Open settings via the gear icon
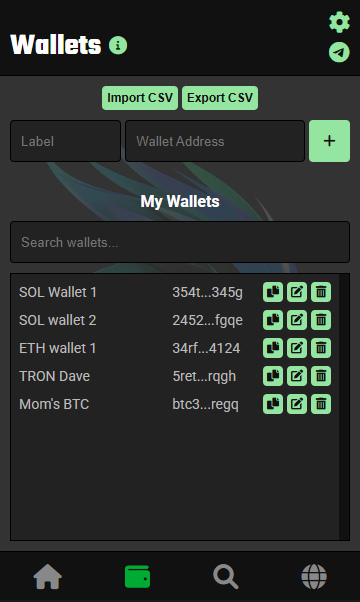Screen dimensions: 360x602 pyautogui.click(x=339, y=23)
